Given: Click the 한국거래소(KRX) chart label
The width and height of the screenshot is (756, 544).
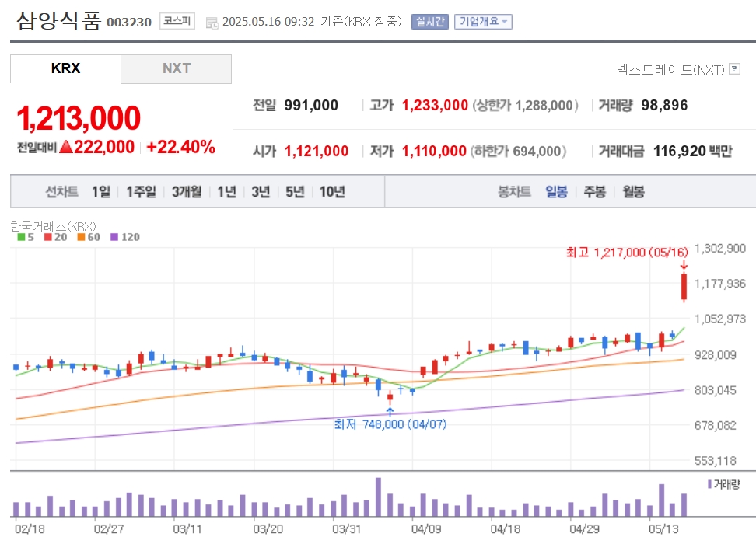Looking at the screenshot, I should tap(53, 226).
